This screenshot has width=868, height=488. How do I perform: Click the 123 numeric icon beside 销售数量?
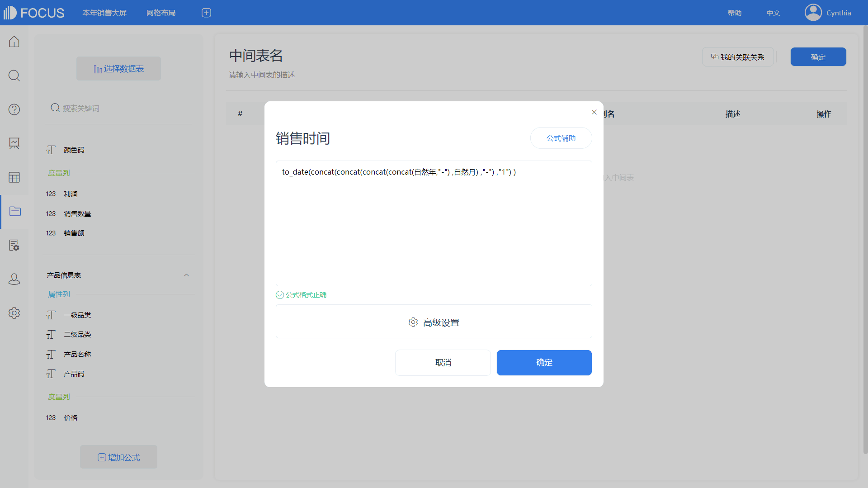[51, 213]
